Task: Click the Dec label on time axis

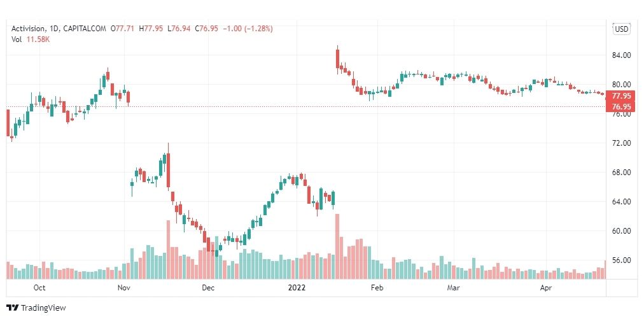Action: tap(208, 288)
